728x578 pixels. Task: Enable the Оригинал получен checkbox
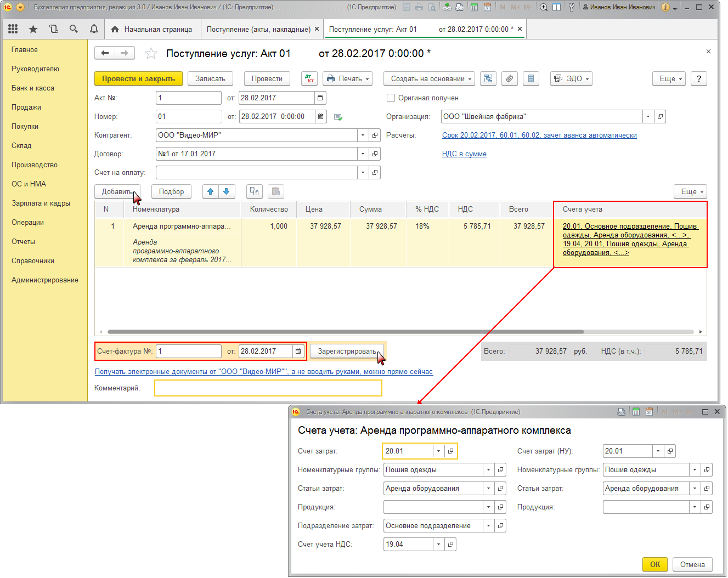click(x=391, y=98)
